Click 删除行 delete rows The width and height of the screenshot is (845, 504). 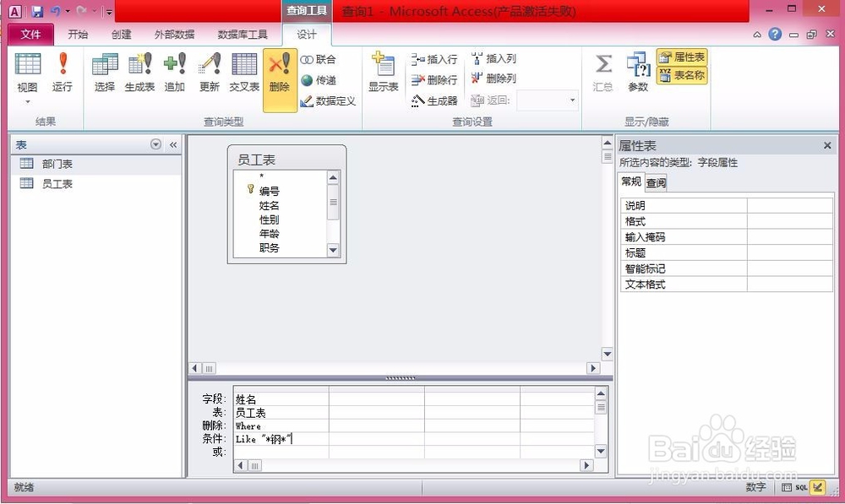pos(434,80)
